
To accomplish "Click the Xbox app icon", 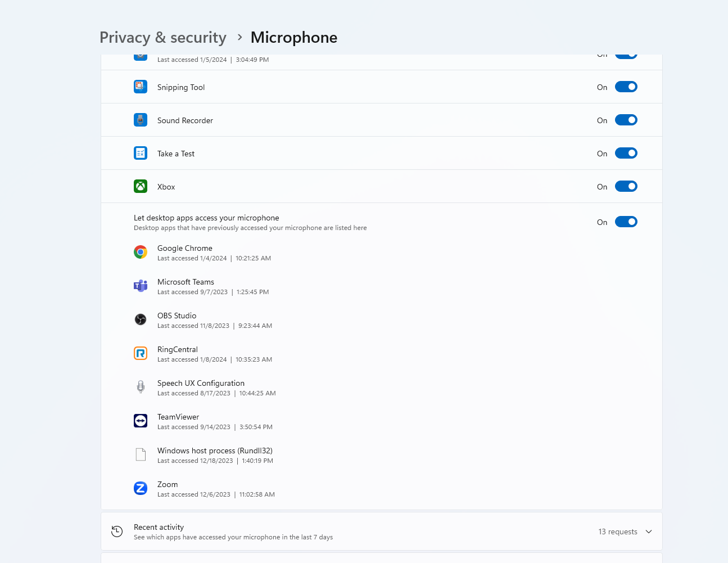I will click(x=141, y=186).
